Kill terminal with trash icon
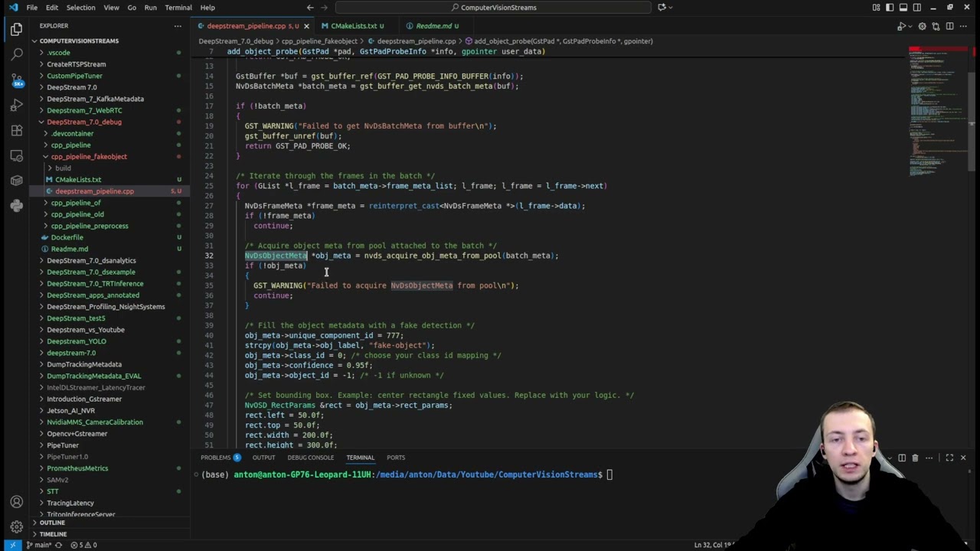 coord(915,458)
